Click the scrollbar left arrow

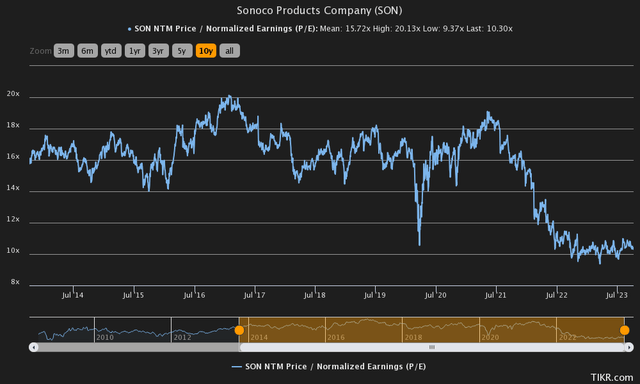(33, 347)
